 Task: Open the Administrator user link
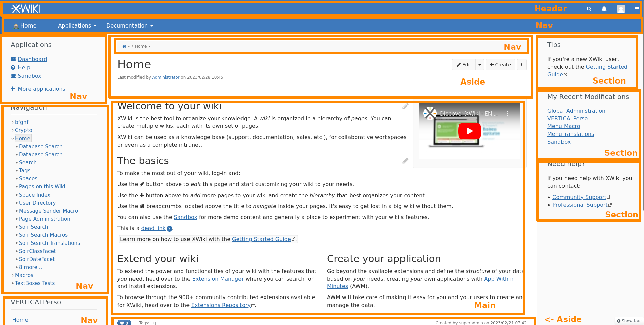(x=166, y=77)
